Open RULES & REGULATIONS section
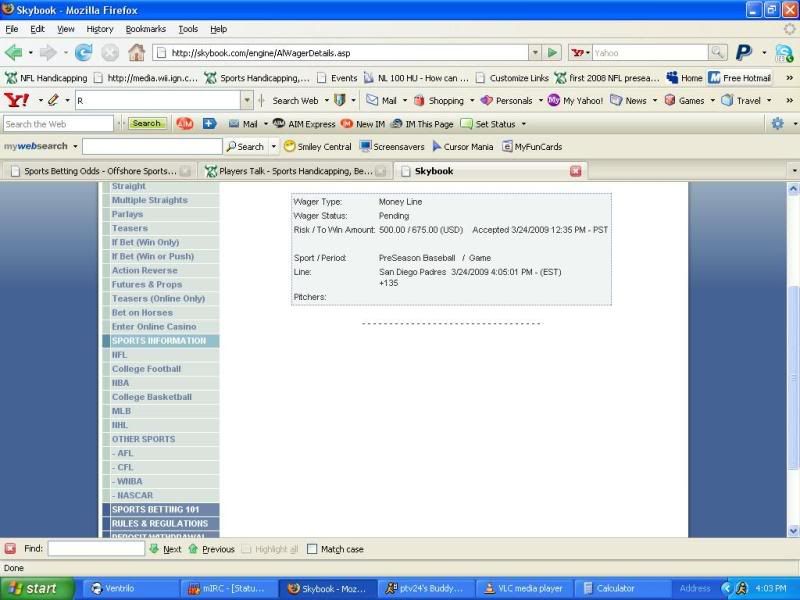This screenshot has width=800, height=600. coord(160,523)
